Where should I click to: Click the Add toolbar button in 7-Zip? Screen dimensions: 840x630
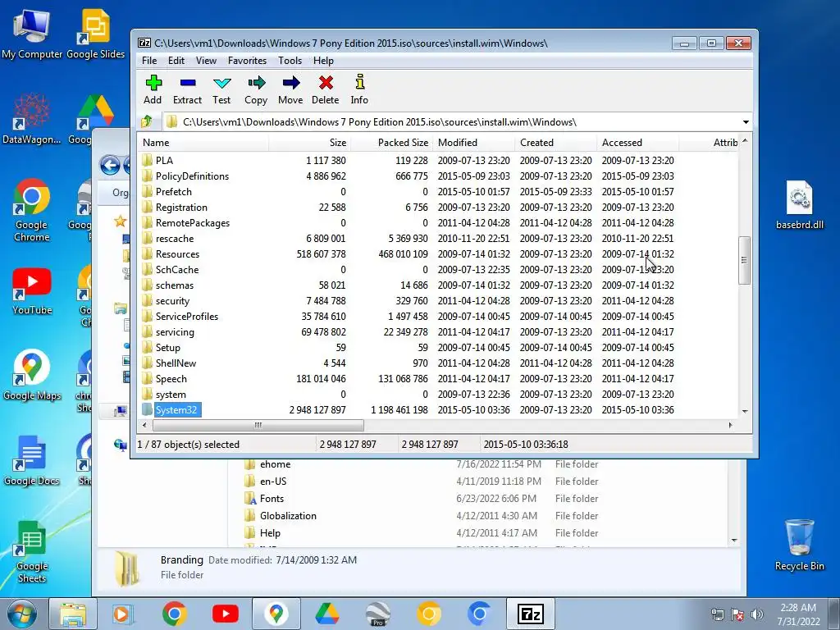point(153,89)
